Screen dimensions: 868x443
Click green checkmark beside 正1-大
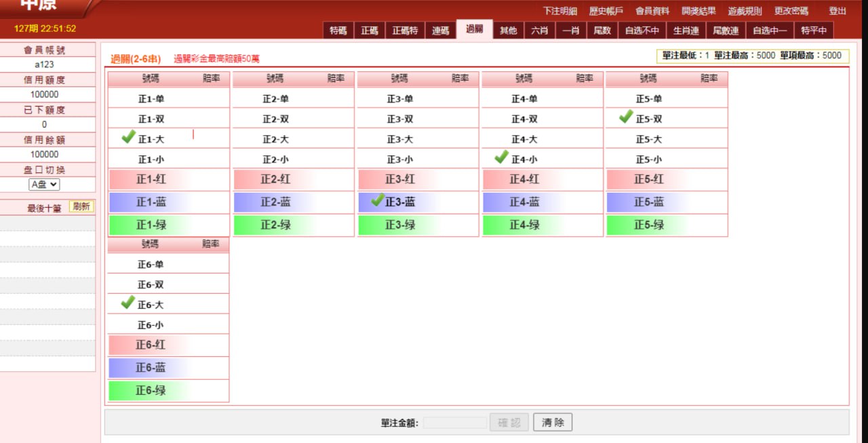(129, 137)
